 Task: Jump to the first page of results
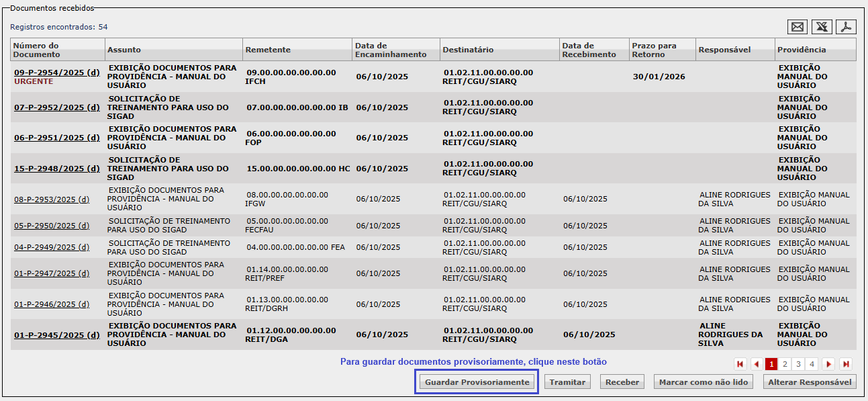click(740, 364)
